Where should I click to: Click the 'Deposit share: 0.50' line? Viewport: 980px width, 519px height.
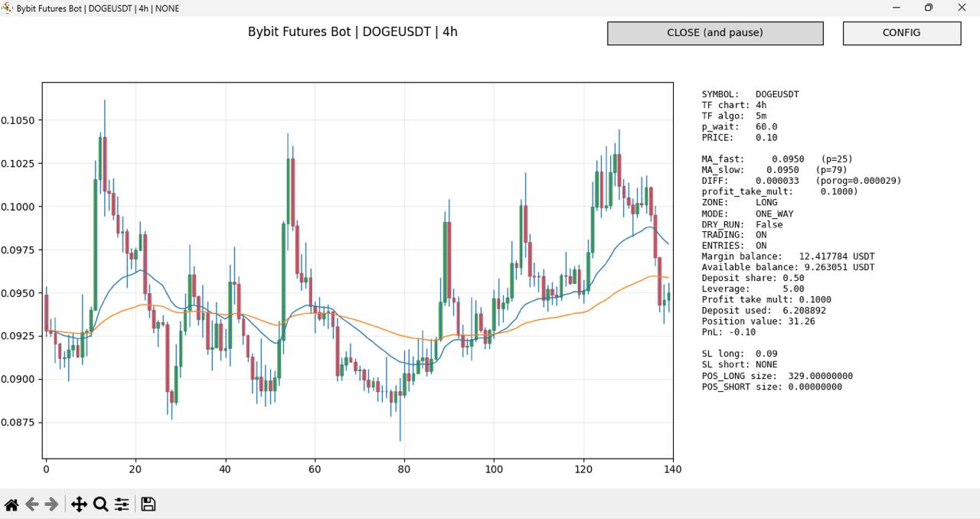click(753, 278)
